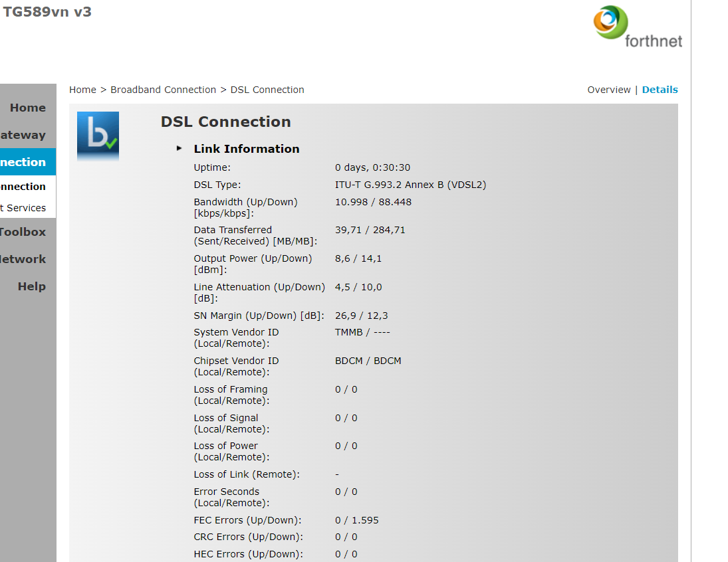Collapse the Link Information section arrow
The width and height of the screenshot is (728, 562).
[x=180, y=149]
